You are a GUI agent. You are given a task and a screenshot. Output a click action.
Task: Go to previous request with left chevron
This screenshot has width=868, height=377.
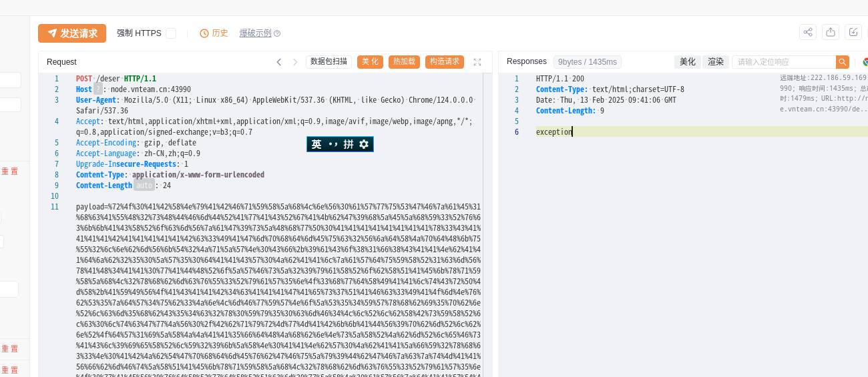point(279,62)
